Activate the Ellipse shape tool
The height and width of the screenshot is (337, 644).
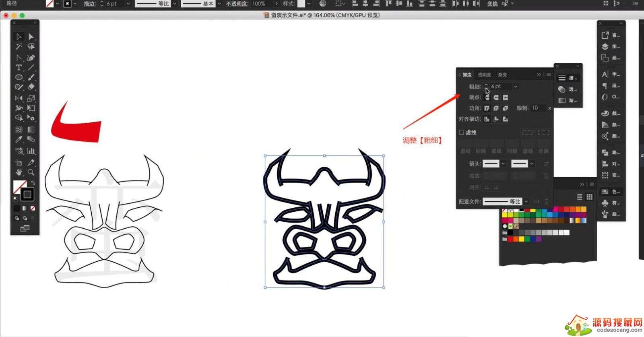click(19, 77)
